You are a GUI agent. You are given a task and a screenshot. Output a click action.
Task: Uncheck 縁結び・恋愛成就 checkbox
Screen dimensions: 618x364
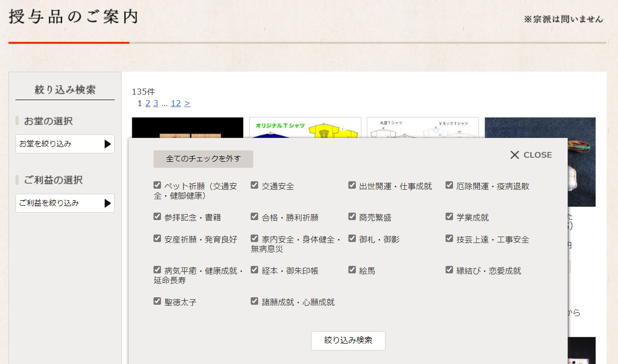[450, 270]
